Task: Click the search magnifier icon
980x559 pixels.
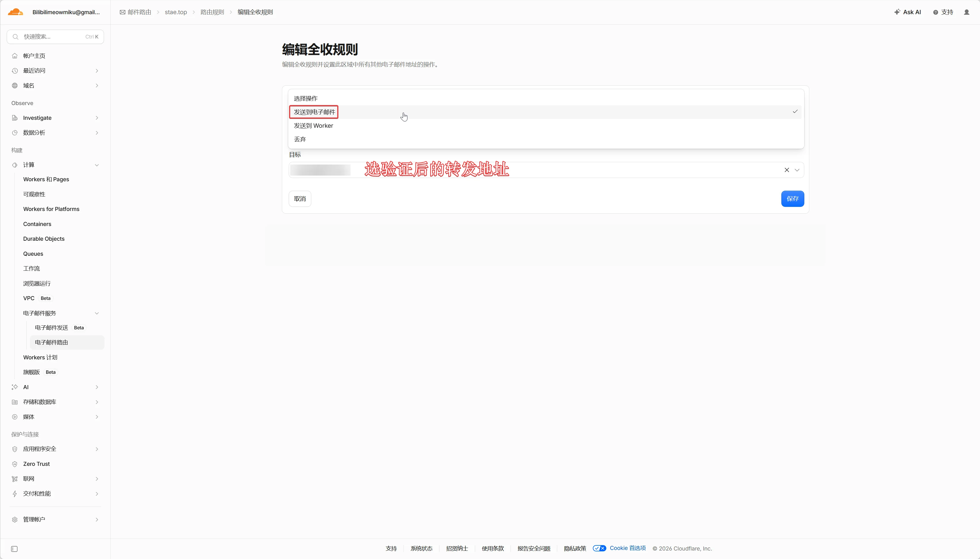Action: (15, 37)
